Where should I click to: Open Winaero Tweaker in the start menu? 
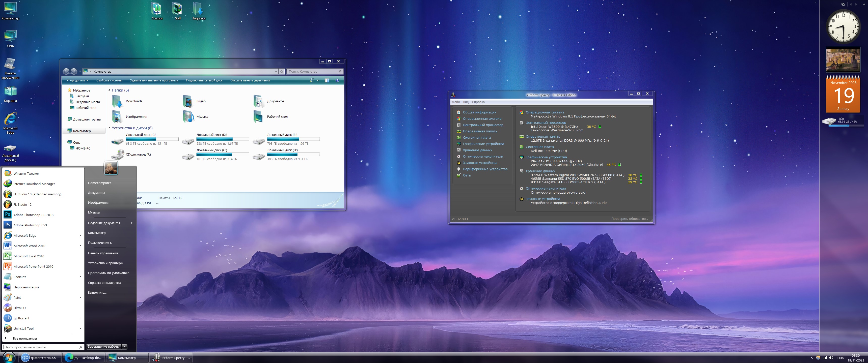26,173
